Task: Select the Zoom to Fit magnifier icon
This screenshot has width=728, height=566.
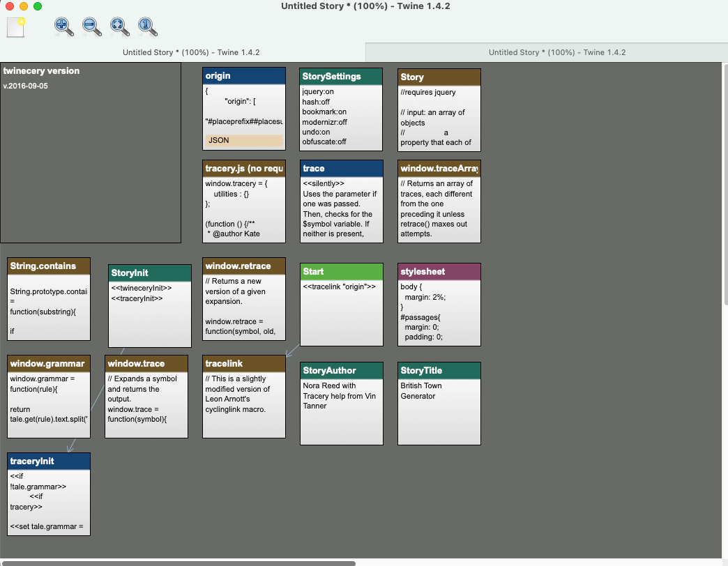Action: point(119,26)
